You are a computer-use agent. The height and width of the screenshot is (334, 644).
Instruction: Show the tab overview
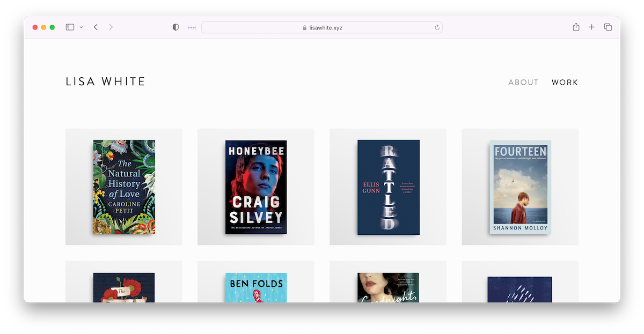608,27
